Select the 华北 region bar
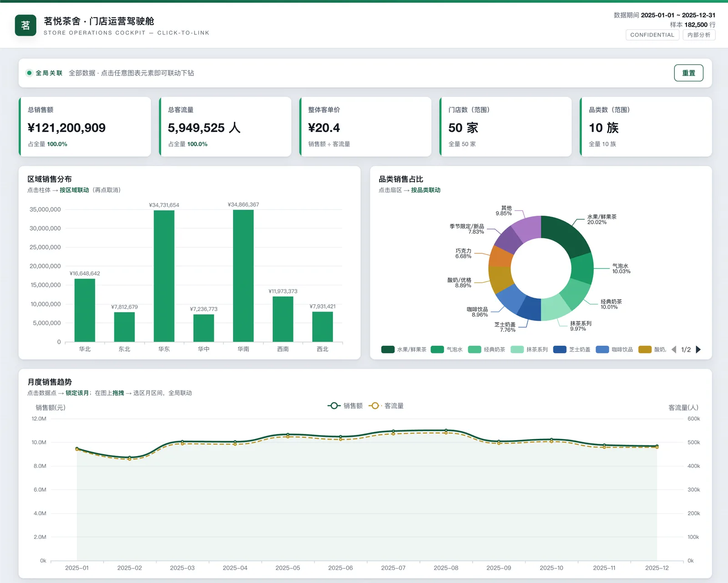 pyautogui.click(x=85, y=310)
